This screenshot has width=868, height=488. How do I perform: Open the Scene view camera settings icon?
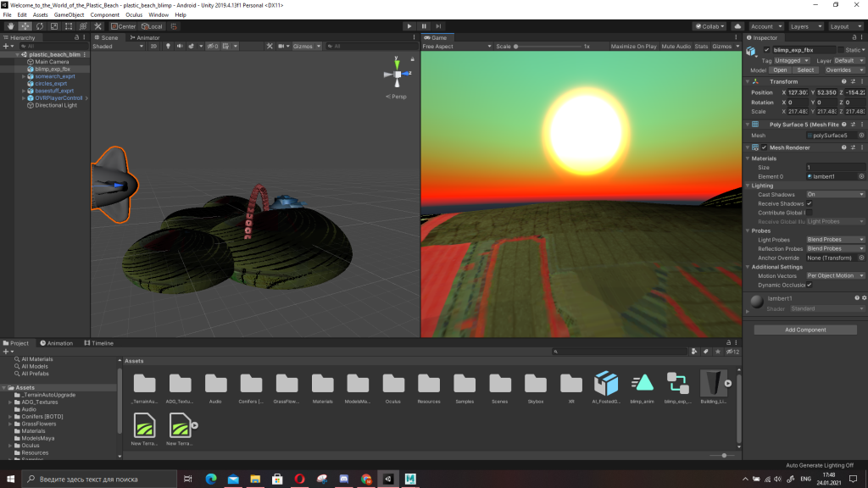pos(283,47)
